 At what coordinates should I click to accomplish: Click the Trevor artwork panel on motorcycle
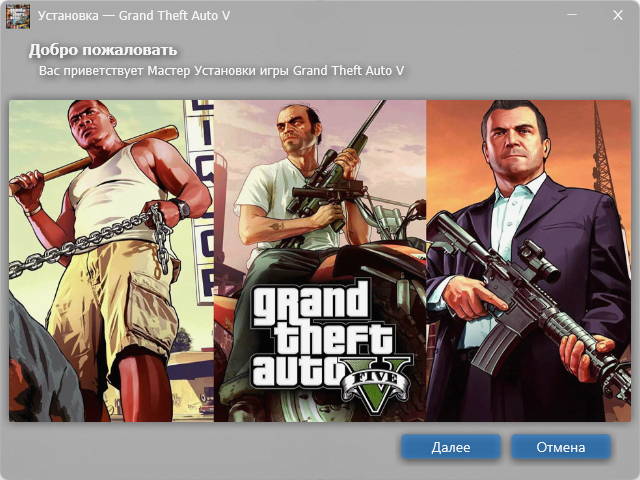[320, 261]
